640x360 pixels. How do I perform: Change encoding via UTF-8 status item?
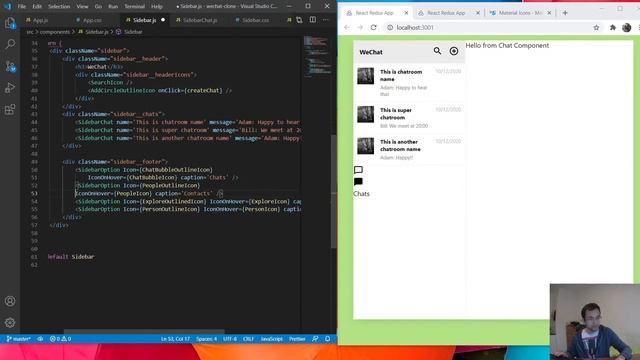(230, 339)
